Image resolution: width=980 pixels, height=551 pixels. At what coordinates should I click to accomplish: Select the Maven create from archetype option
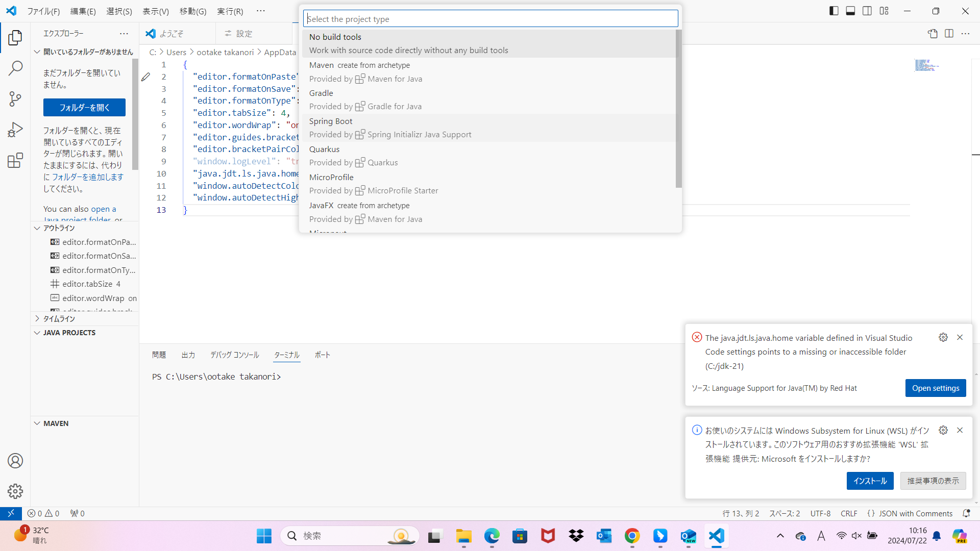coord(489,71)
